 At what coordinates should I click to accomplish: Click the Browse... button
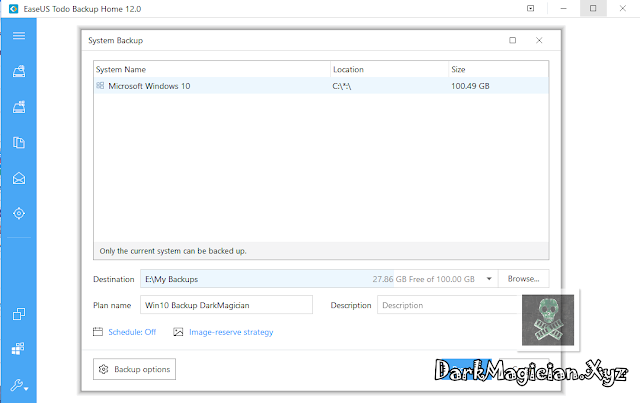click(523, 279)
